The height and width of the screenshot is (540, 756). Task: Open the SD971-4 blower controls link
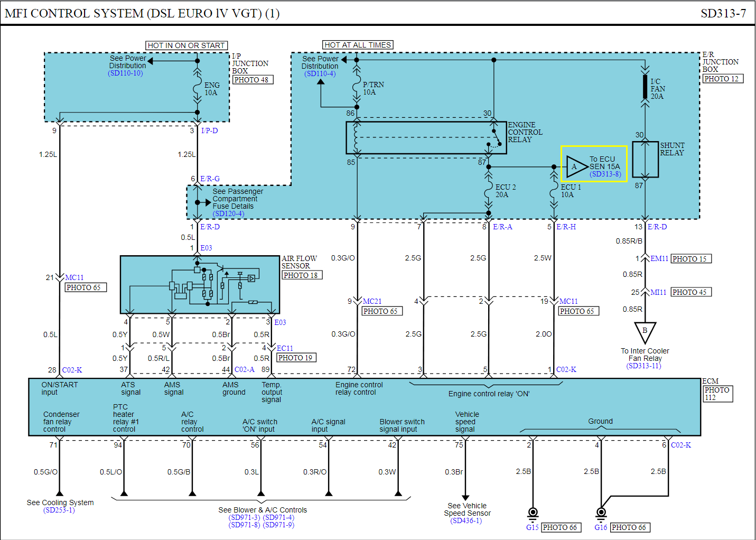click(278, 518)
